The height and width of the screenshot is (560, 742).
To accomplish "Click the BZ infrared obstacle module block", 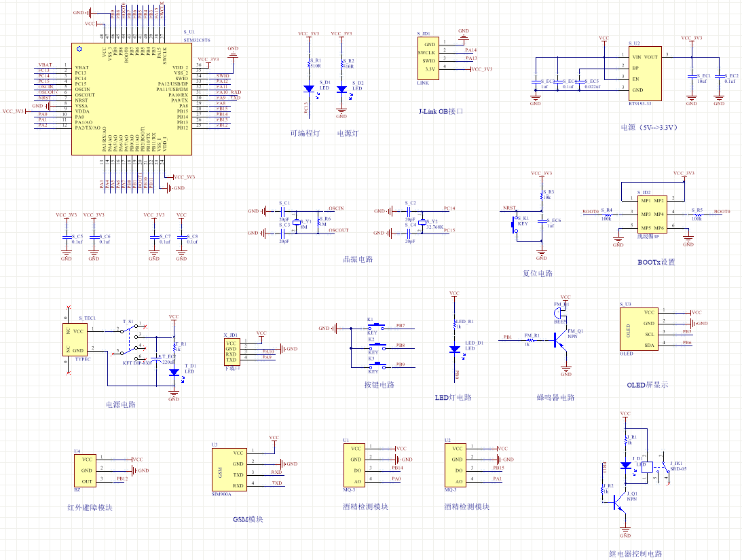I will coord(86,470).
